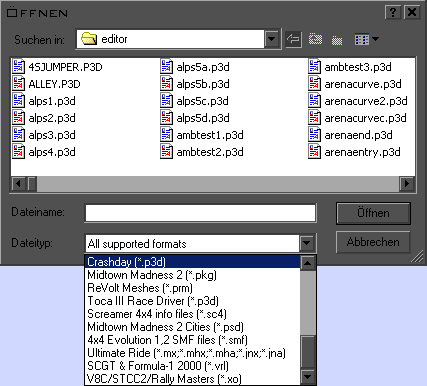Click the help question mark button

click(x=393, y=13)
